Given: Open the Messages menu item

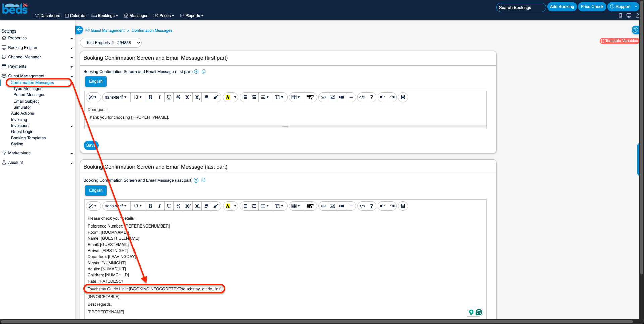Looking at the screenshot, I should (x=136, y=16).
